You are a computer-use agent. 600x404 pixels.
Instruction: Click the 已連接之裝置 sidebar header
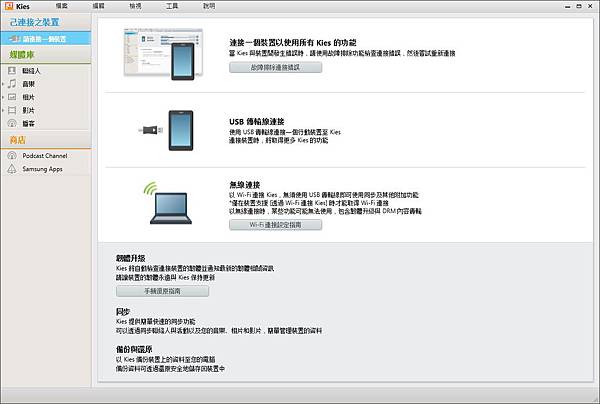[x=34, y=22]
